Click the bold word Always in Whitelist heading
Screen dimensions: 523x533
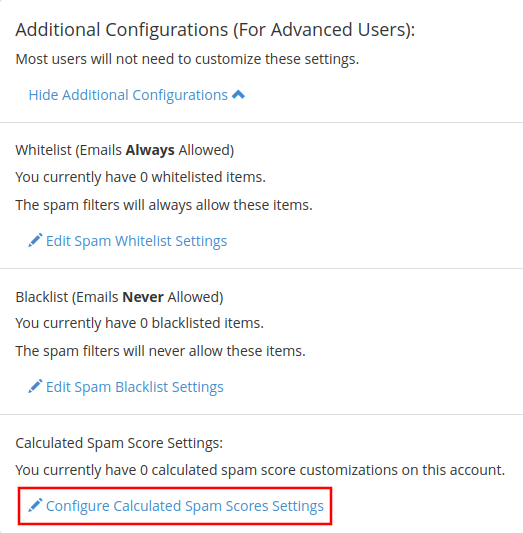pos(150,150)
